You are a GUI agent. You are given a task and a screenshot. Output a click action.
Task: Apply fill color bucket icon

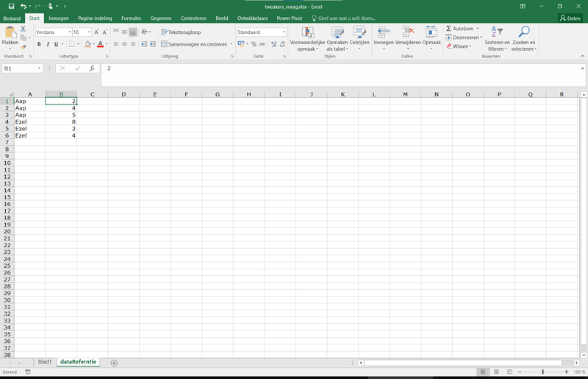coord(87,44)
